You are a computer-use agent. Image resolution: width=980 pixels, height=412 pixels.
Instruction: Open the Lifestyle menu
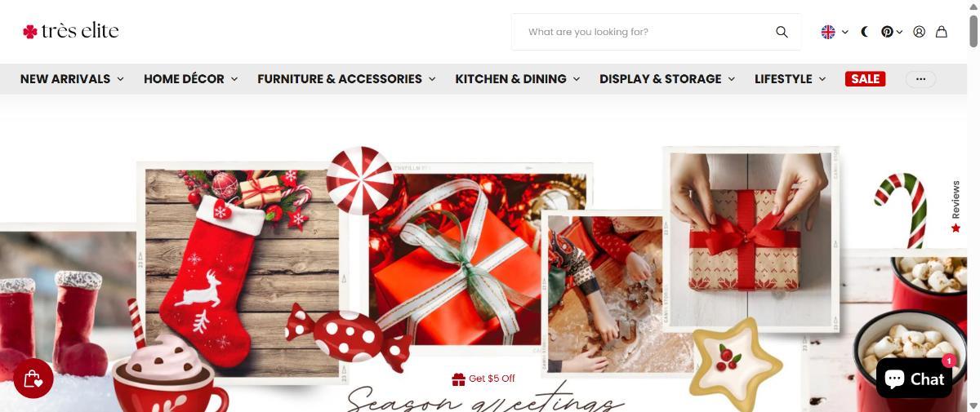click(790, 79)
